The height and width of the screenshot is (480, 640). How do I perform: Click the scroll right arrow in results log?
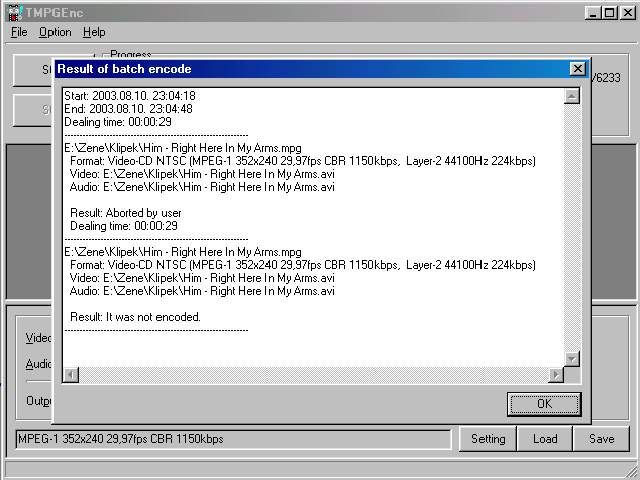click(x=557, y=375)
